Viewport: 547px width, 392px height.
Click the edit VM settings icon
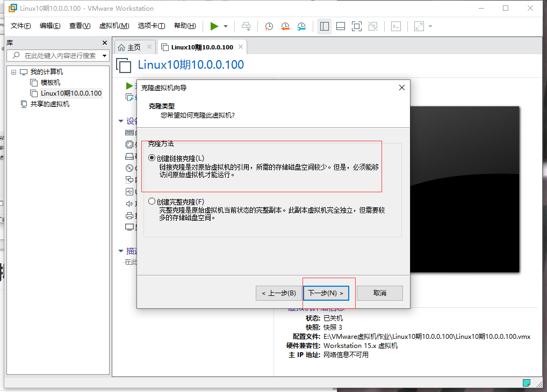click(x=129, y=97)
